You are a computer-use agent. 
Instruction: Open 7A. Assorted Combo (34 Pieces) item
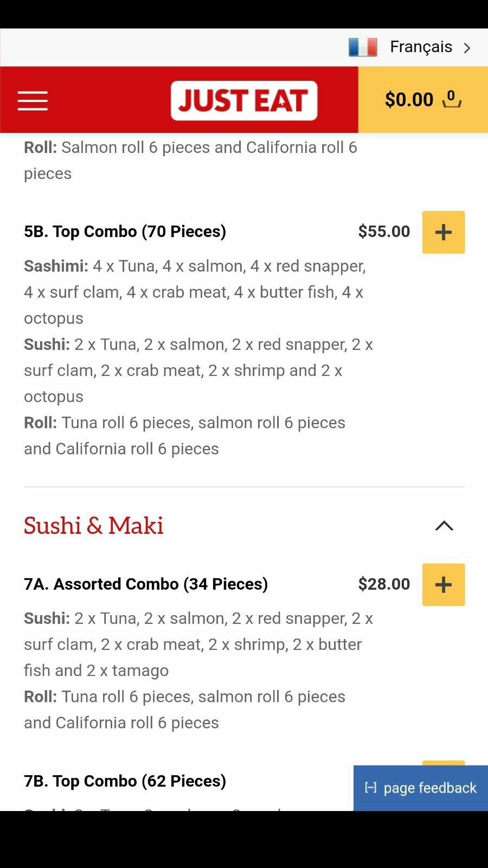[x=146, y=584]
